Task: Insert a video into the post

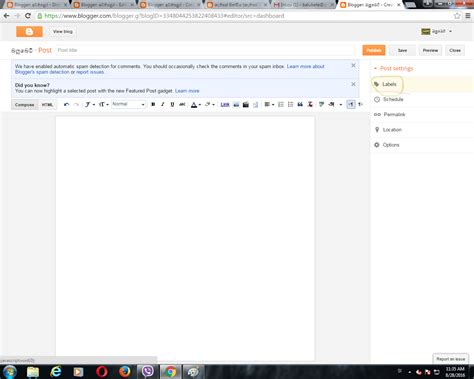Action: coord(246,104)
